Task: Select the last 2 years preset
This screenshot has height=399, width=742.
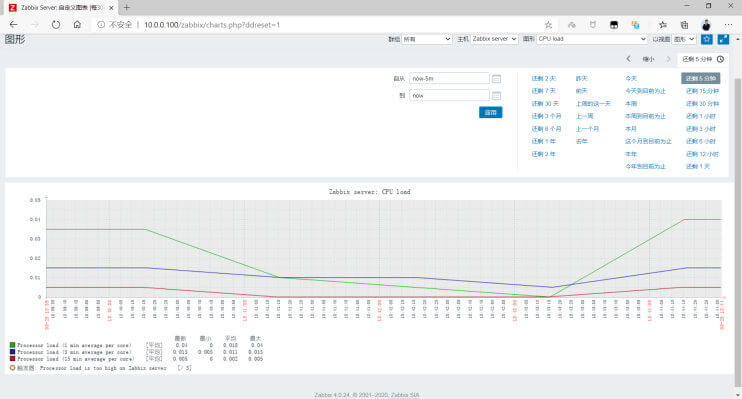Action: coord(543,154)
